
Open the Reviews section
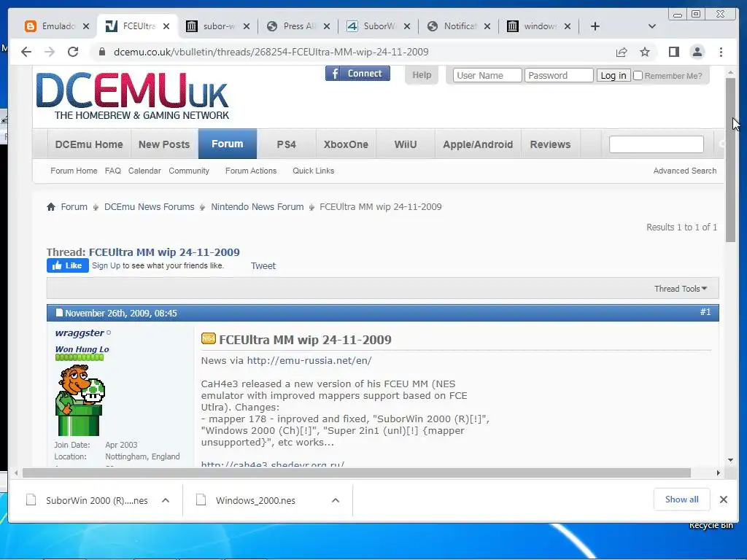[550, 144]
